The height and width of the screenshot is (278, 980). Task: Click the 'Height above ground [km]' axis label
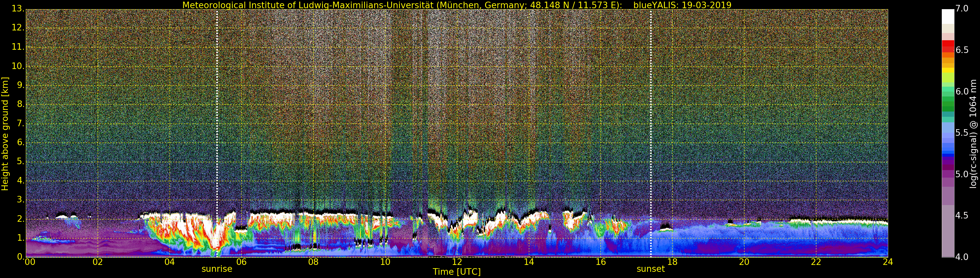coord(5,134)
